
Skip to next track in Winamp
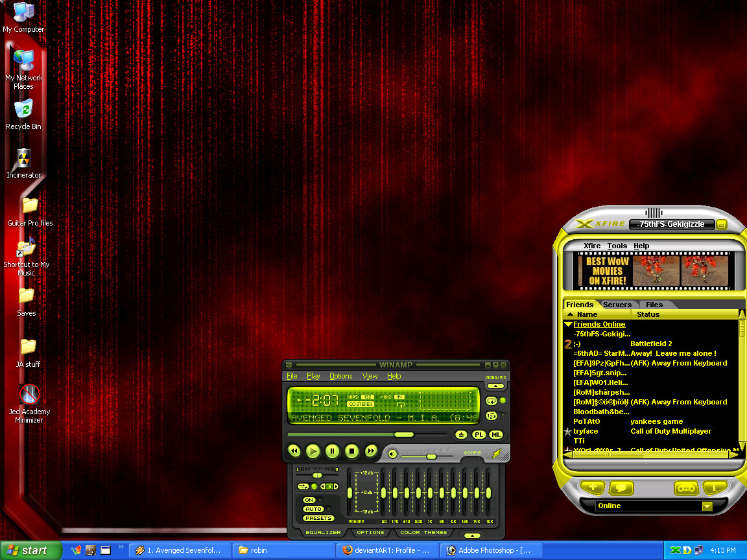371,450
